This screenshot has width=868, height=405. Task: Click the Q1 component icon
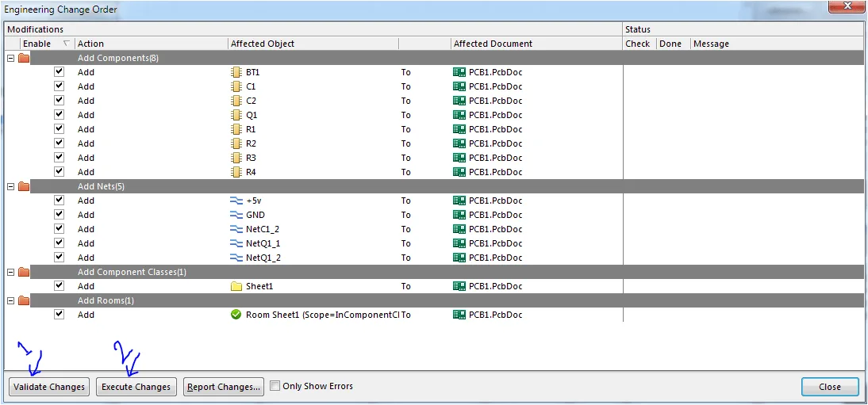236,115
